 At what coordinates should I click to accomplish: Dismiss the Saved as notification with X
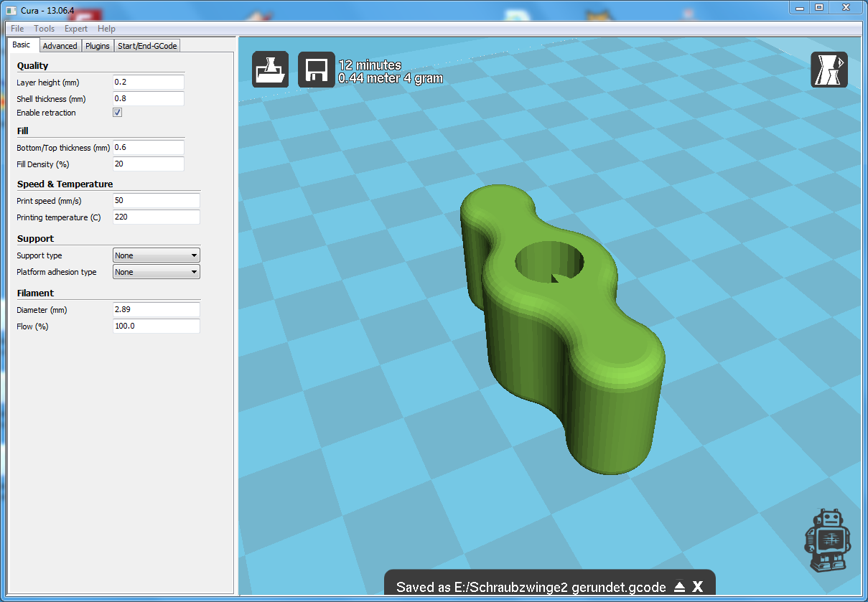coord(698,587)
